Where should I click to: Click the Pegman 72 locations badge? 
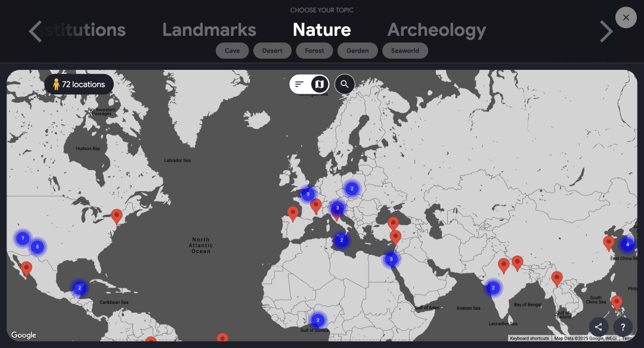(x=79, y=84)
